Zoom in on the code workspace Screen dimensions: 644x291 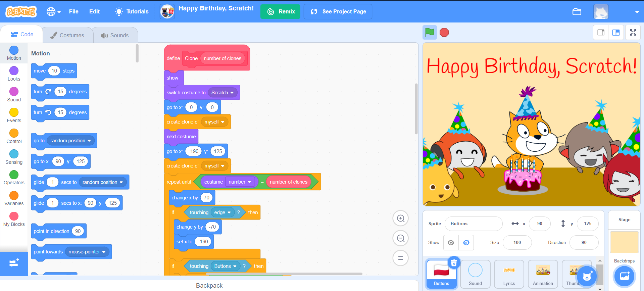pos(400,219)
